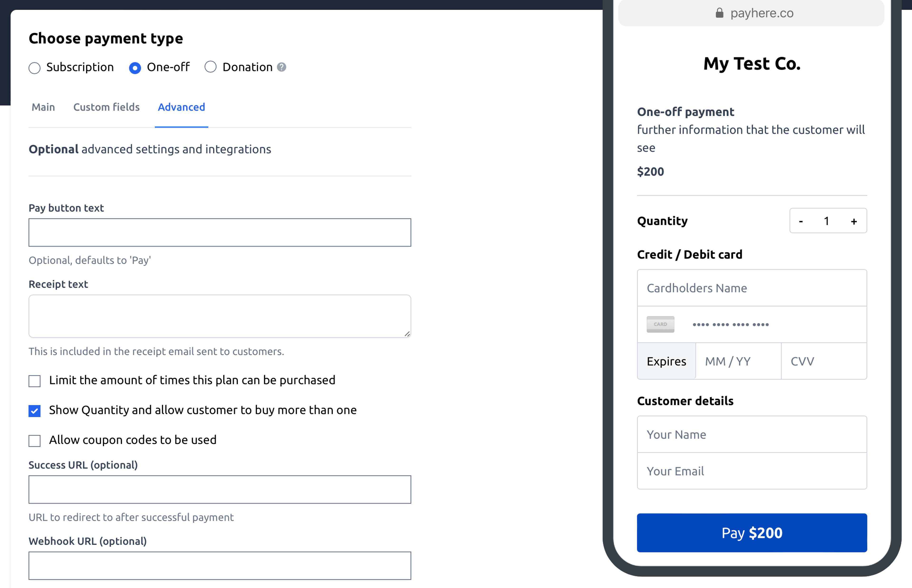The image size is (912, 588).
Task: Click the Pay $200 button
Action: point(752,533)
